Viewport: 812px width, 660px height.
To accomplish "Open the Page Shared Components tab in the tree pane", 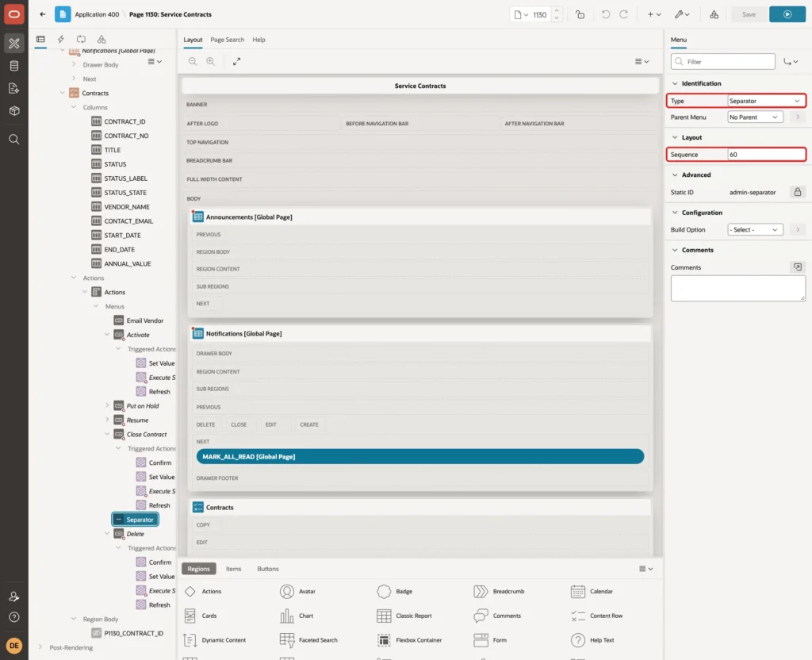I will coord(101,40).
